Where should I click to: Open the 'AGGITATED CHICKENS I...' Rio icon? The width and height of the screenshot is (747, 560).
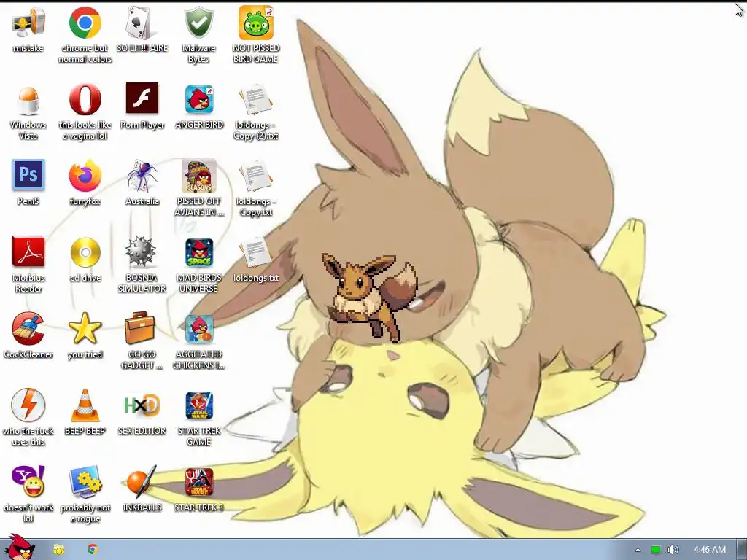coord(199,329)
